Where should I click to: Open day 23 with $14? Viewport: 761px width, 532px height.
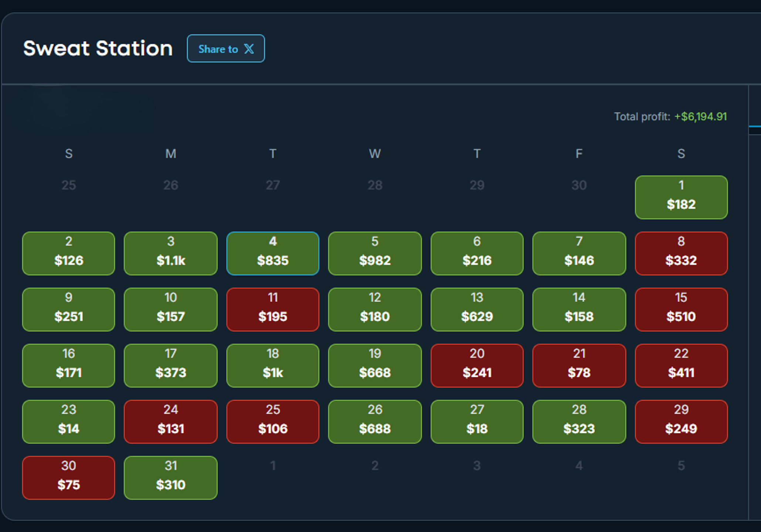coord(68,422)
